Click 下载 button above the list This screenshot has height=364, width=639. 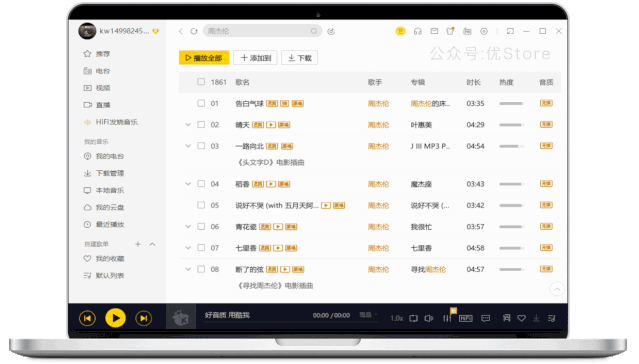click(300, 58)
